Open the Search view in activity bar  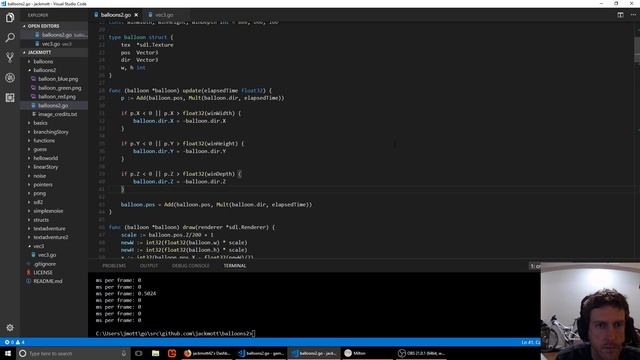pos(10,38)
